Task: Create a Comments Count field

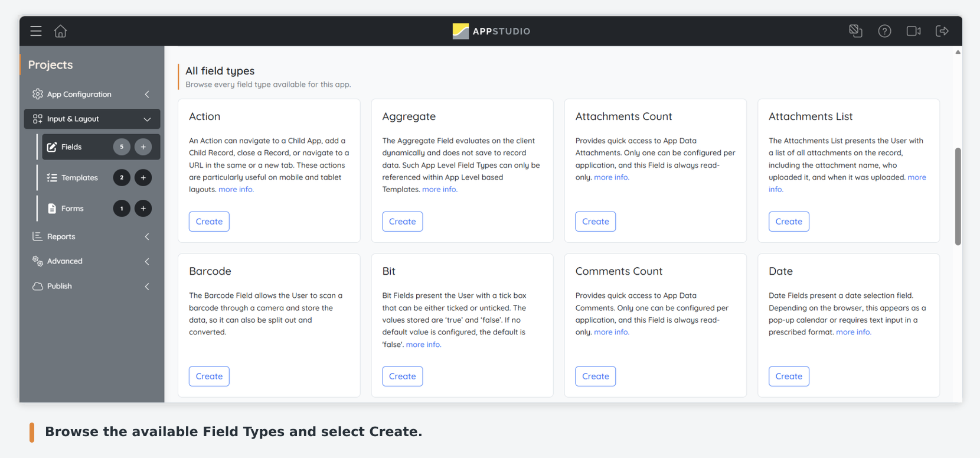Action: [595, 376]
